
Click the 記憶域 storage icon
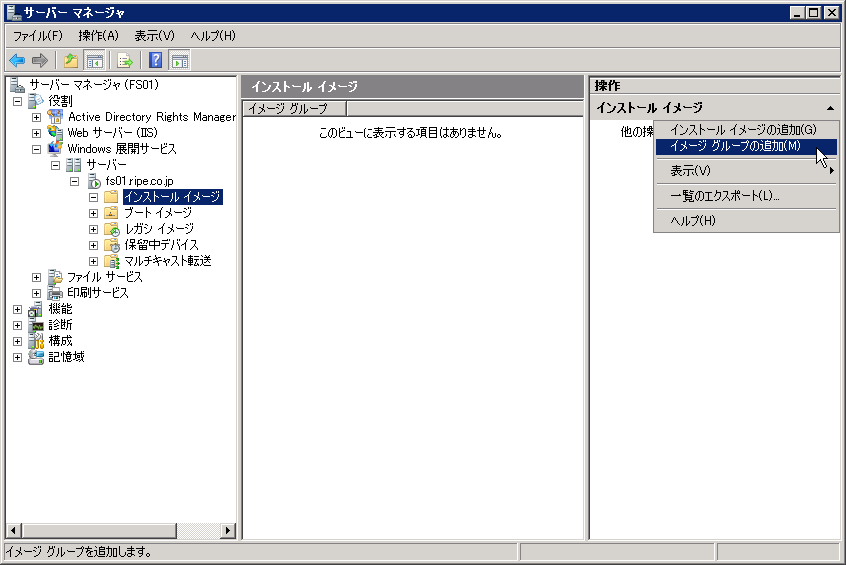36,357
